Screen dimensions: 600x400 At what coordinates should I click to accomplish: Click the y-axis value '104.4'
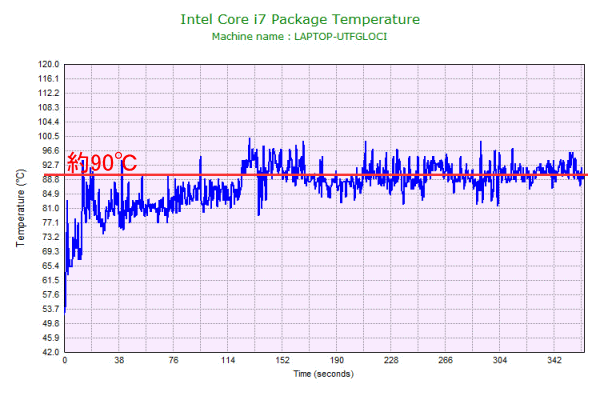point(49,122)
